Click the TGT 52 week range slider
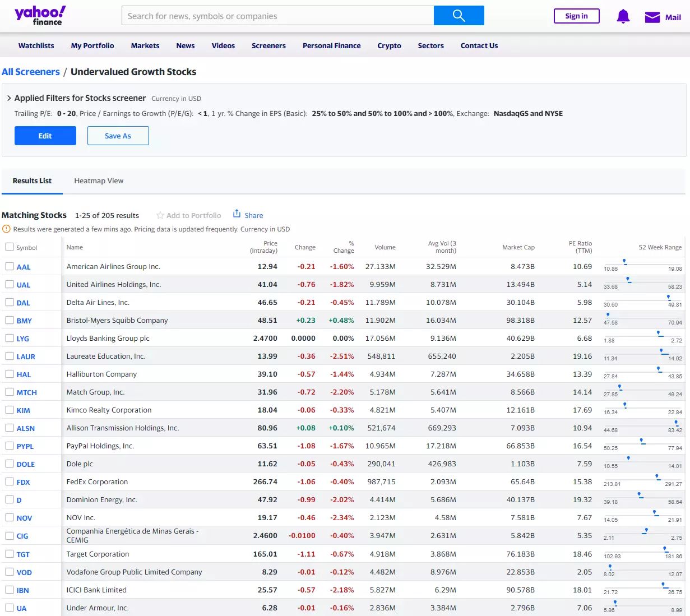The height and width of the screenshot is (616, 690). (643, 552)
